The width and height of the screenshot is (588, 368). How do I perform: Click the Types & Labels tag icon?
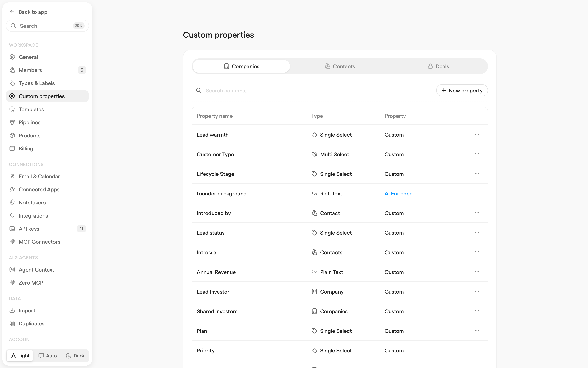coord(12,83)
